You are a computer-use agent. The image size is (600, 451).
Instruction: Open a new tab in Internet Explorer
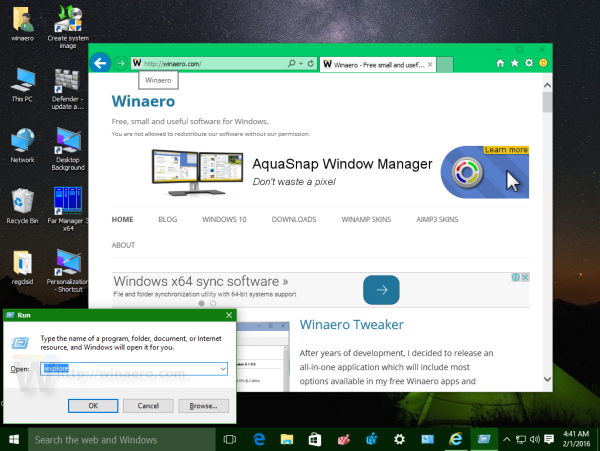[445, 64]
